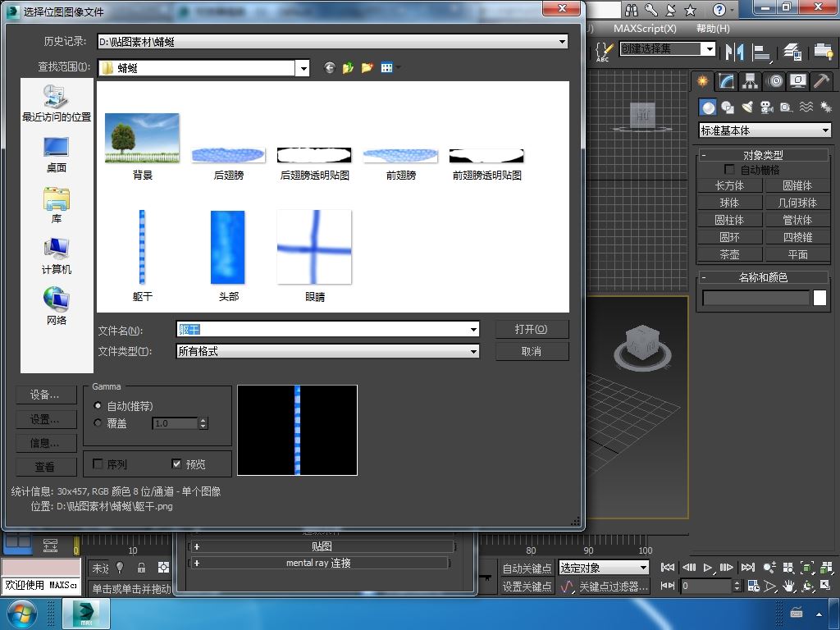This screenshot has width=840, height=630.
Task: Open the file view options icon
Action: 387,67
